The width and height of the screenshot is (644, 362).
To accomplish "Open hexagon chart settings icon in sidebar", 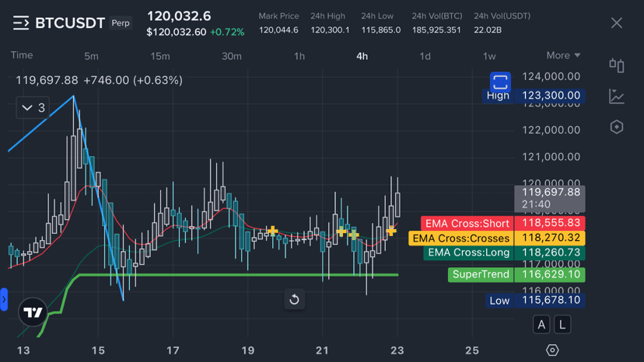I will (617, 127).
